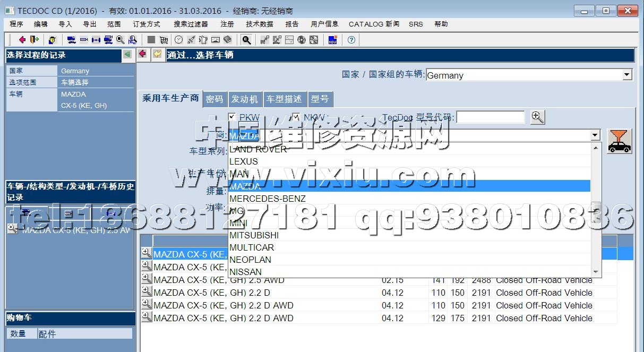Expand the country Germany dropdown
This screenshot has height=352, width=644.
point(627,75)
